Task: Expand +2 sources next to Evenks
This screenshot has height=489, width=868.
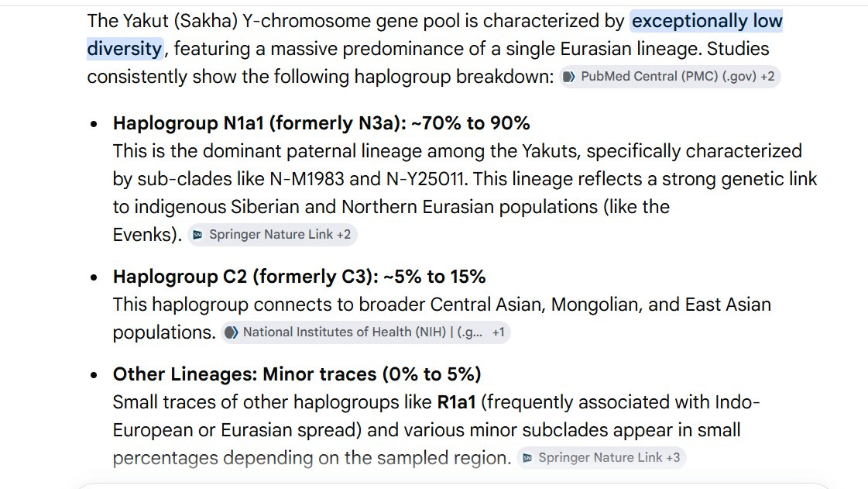Action: [x=343, y=235]
